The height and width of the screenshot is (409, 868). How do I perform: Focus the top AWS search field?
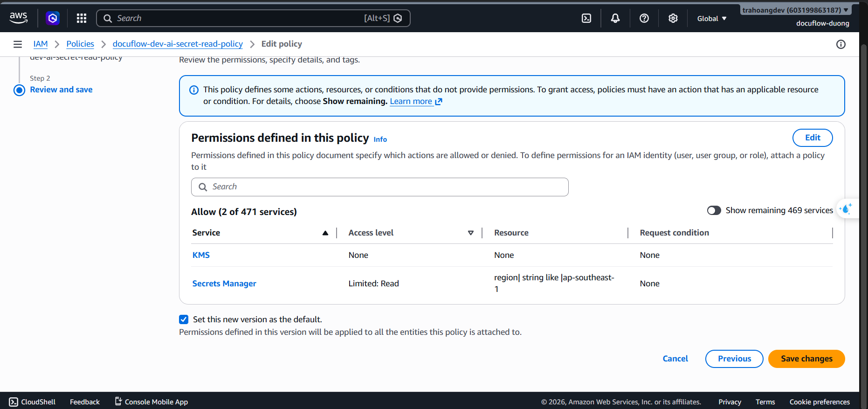click(x=253, y=18)
